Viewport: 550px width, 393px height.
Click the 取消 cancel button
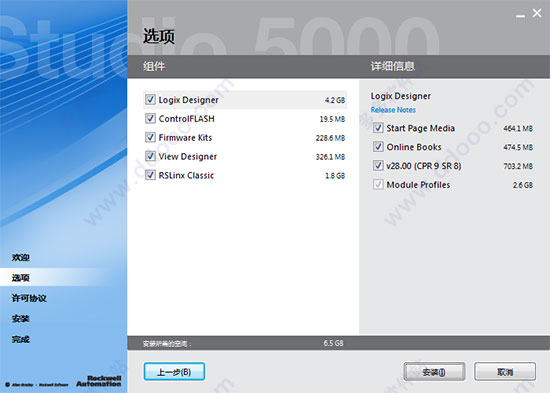505,372
